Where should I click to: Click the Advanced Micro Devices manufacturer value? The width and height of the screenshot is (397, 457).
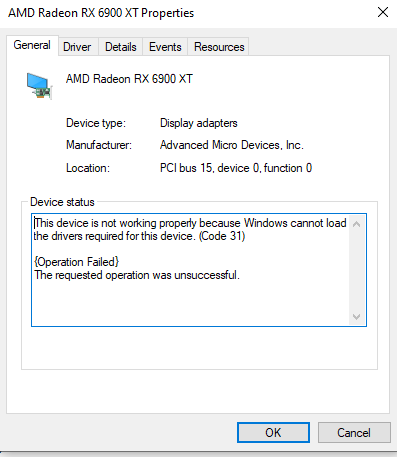click(232, 145)
